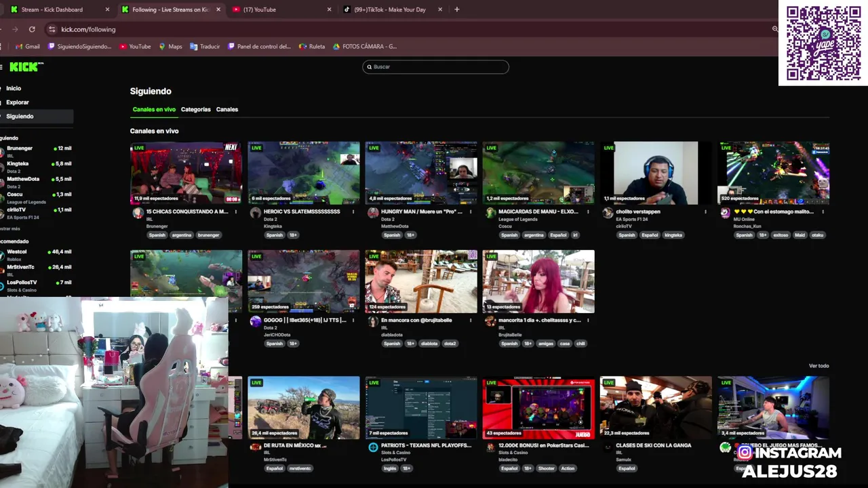Open options menu for mancorita 1 dia stream
The width and height of the screenshot is (868, 488).
click(587, 320)
